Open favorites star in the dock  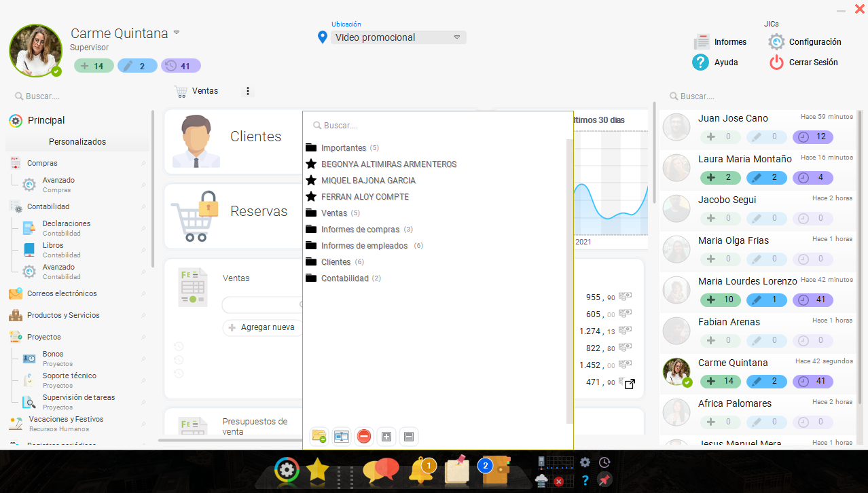coord(317,470)
